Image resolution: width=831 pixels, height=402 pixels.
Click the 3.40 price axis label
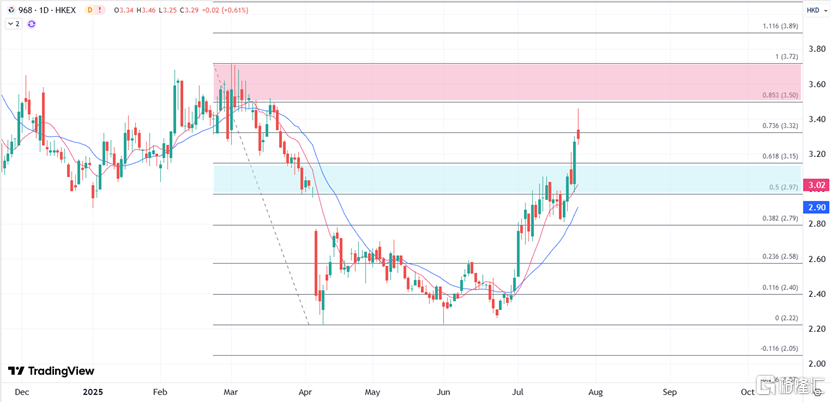816,119
